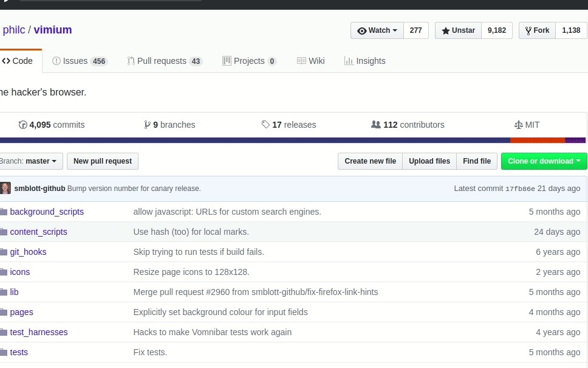Open the content_scripts folder link
Image resolution: width=588 pixels, height=368 pixels.
38,232
